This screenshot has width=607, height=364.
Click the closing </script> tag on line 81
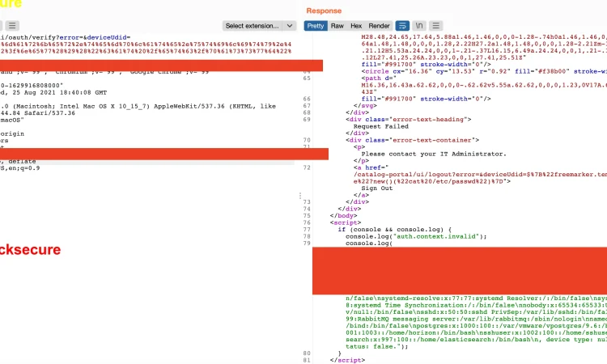348,360
